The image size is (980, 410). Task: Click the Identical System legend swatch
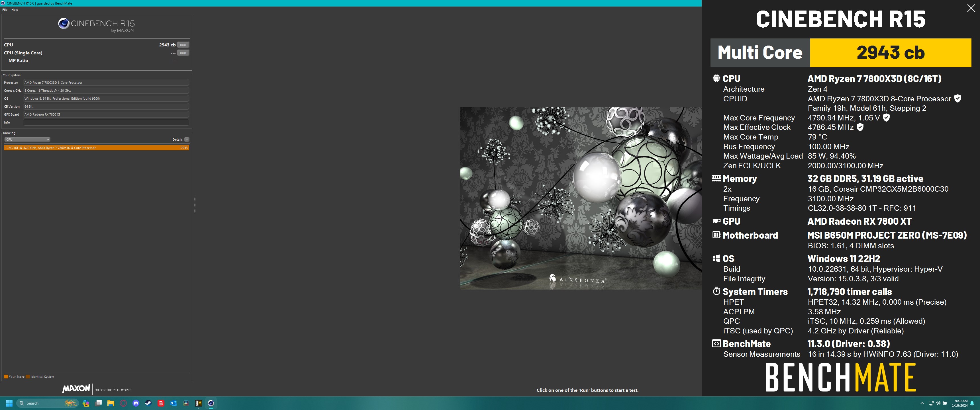pos(28,376)
